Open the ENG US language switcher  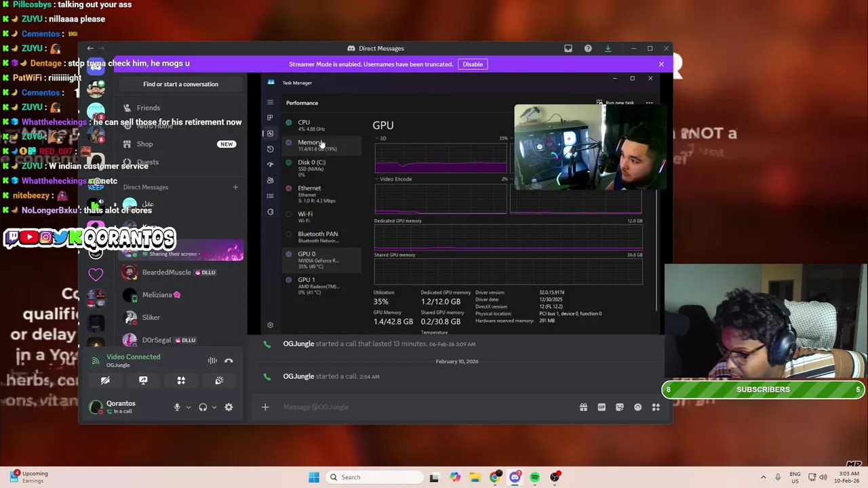click(x=795, y=477)
